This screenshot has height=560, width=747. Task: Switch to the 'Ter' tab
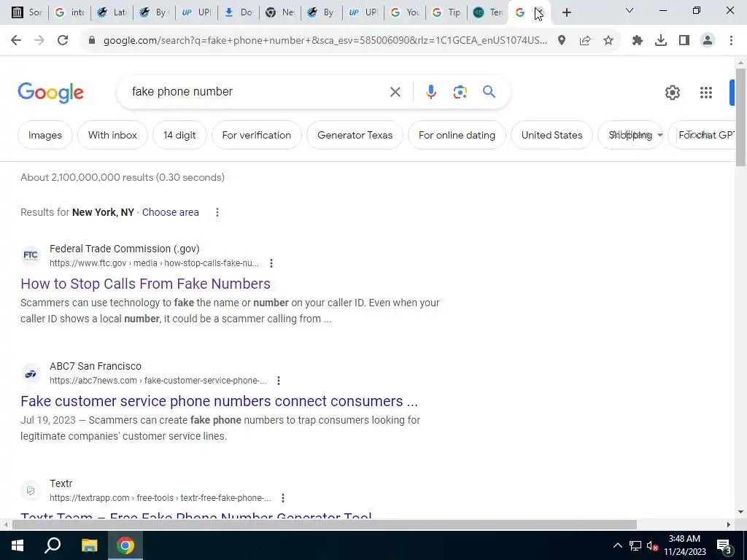point(488,12)
